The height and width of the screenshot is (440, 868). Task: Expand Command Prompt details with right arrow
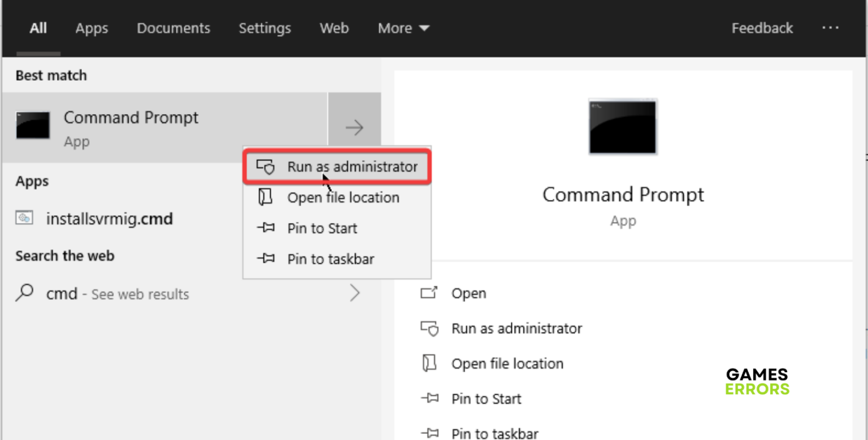tap(354, 128)
